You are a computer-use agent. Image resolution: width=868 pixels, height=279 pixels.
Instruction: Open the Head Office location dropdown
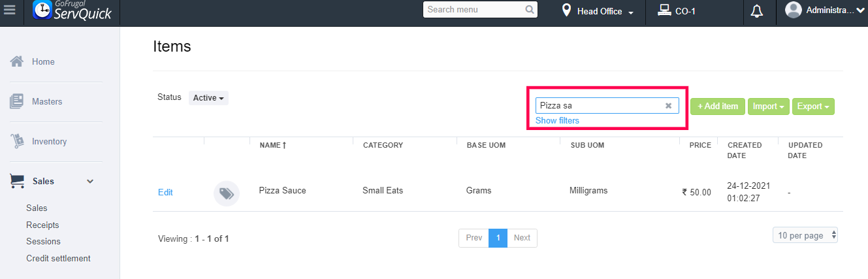(x=599, y=11)
